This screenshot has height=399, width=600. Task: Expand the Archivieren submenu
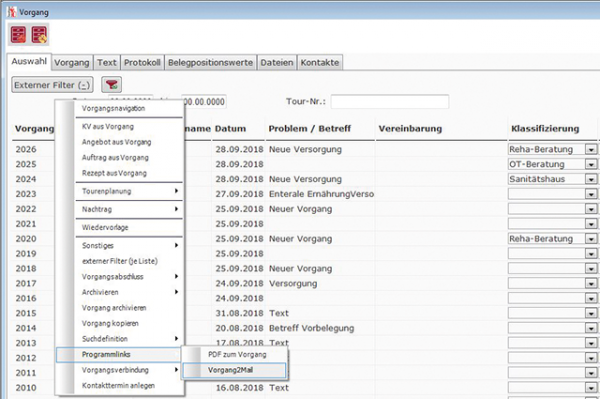[129, 292]
